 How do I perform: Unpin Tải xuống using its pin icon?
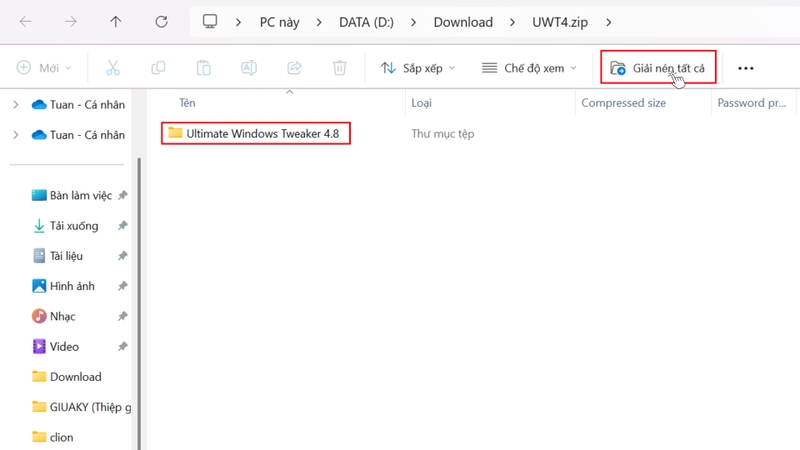click(122, 226)
